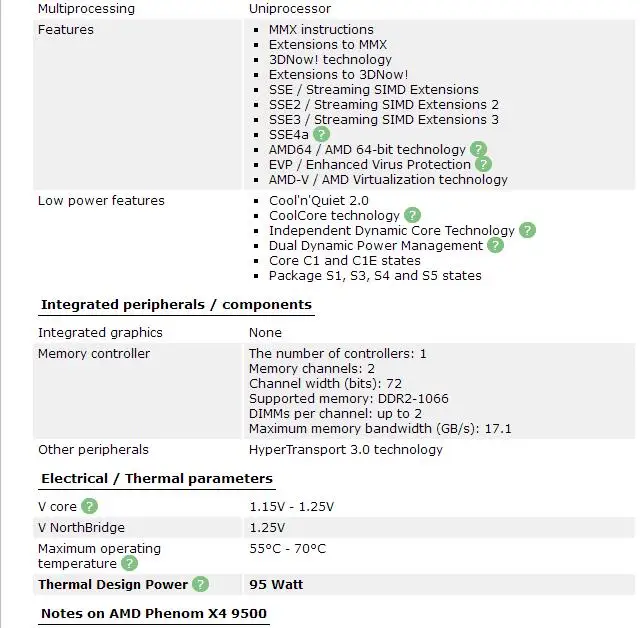Open help icon for Maximum operating temperature
Image resolution: width=640 pixels, height=628 pixels.
[129, 564]
